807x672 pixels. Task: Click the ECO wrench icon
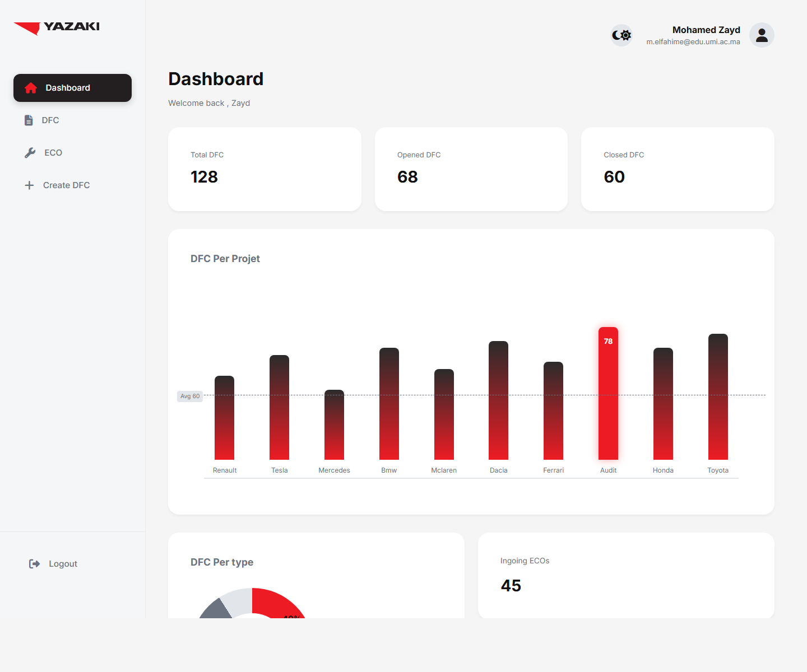(x=30, y=153)
